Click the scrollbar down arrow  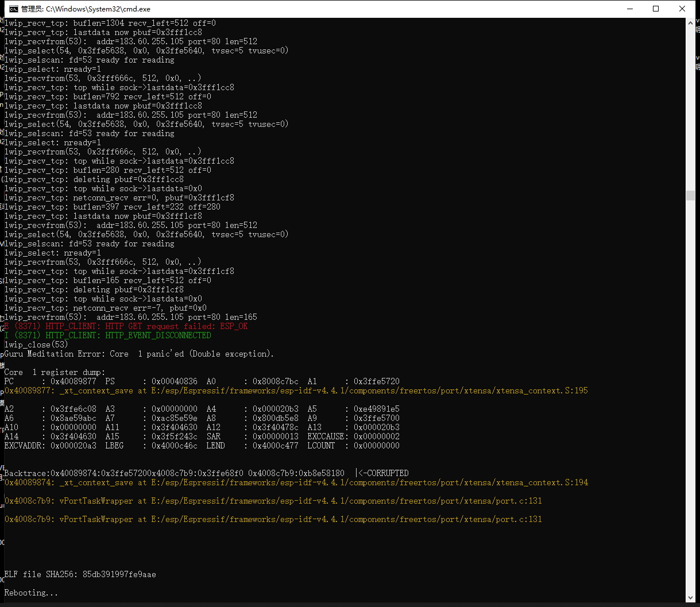click(691, 598)
